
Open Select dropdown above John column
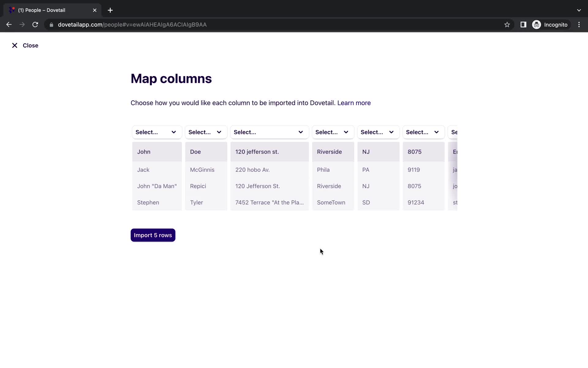[x=157, y=132]
